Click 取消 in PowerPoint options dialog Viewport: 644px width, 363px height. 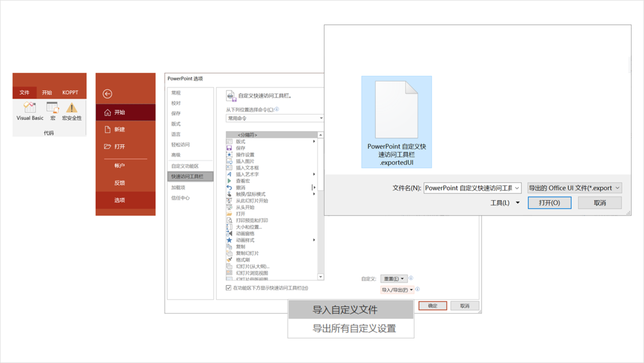[465, 306]
